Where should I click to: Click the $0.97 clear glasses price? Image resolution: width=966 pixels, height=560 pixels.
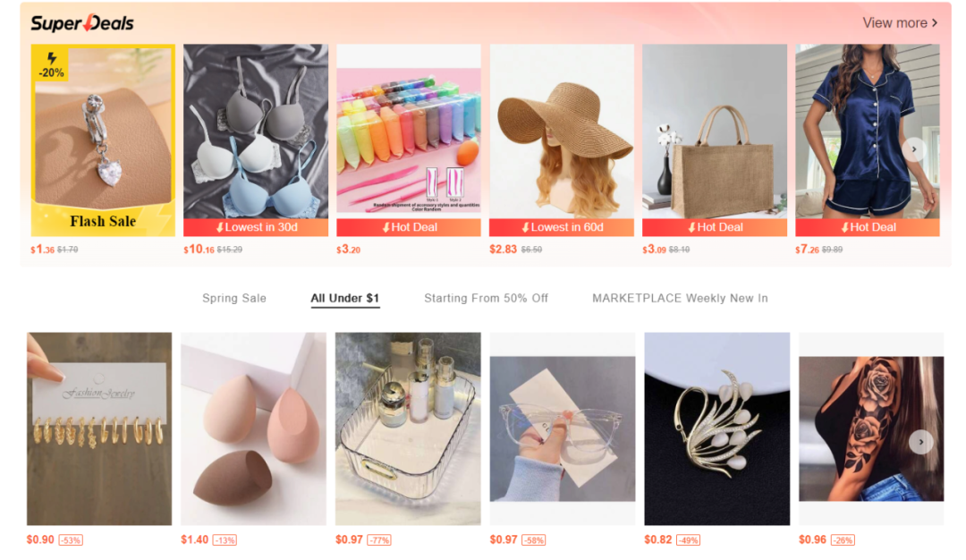pyautogui.click(x=504, y=539)
